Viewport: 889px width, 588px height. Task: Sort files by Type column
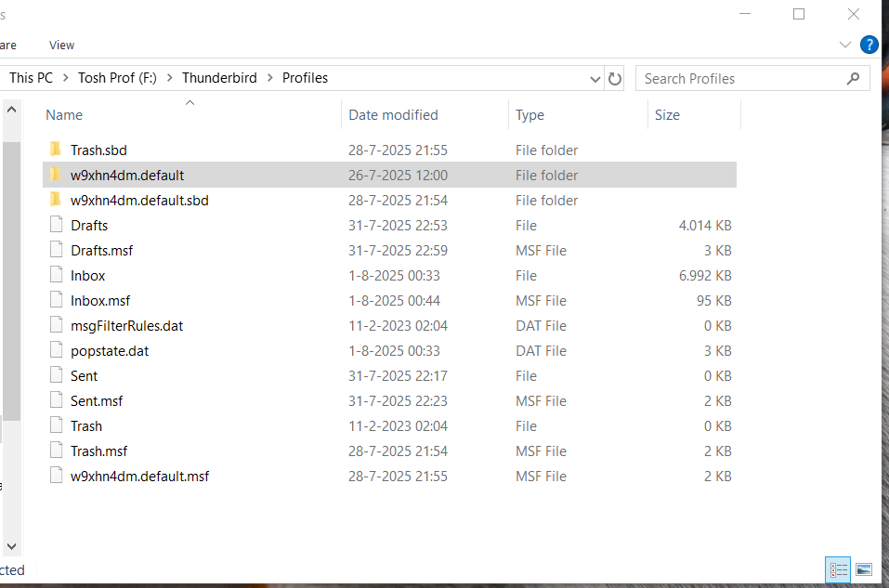[529, 115]
